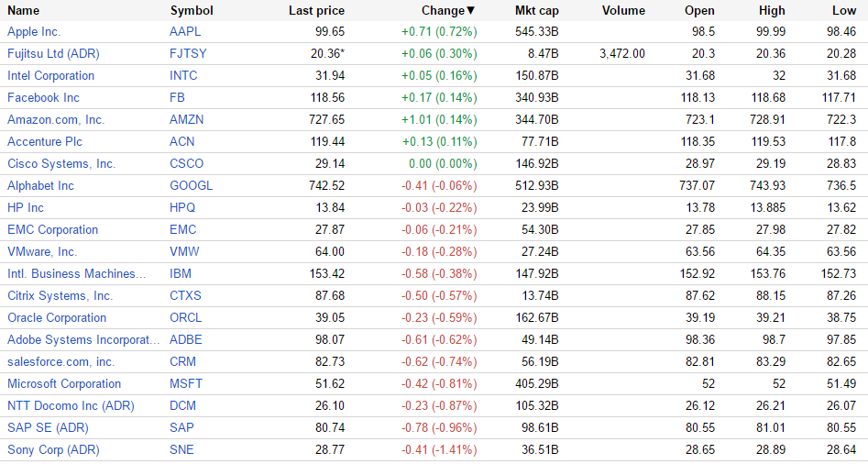The image size is (868, 464).
Task: Open the VMware, Inc. link
Action: pos(42,252)
